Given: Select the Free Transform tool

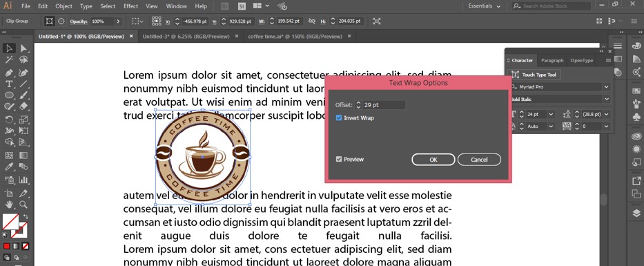Looking at the screenshot, I should [23, 131].
